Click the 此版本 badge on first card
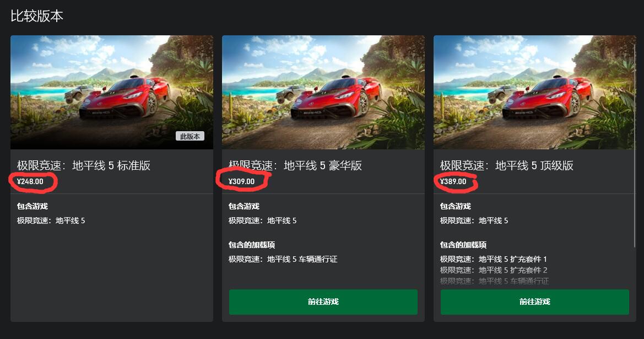This screenshot has height=339, width=644. click(x=190, y=136)
